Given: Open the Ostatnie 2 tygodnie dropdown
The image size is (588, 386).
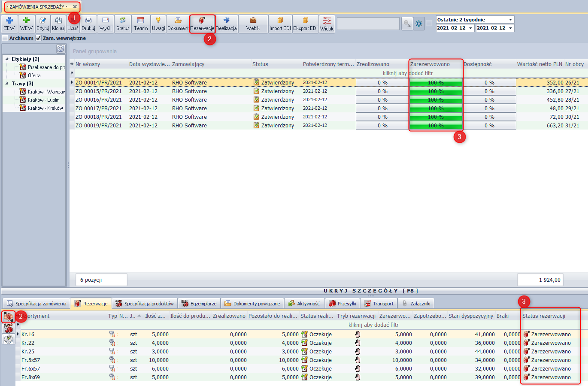Looking at the screenshot, I should (x=510, y=20).
